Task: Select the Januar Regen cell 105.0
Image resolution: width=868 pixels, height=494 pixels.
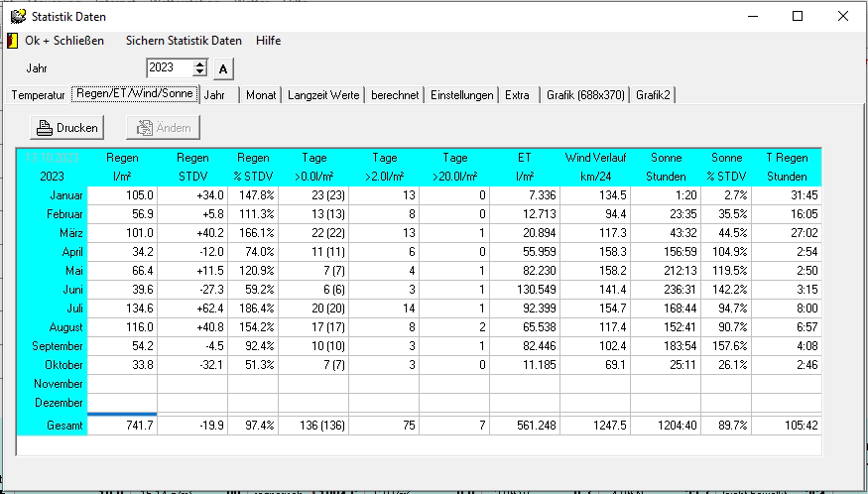Action: point(122,195)
